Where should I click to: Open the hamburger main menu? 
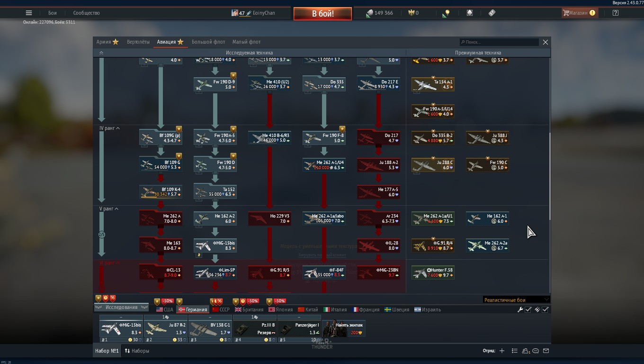pyautogui.click(x=29, y=13)
